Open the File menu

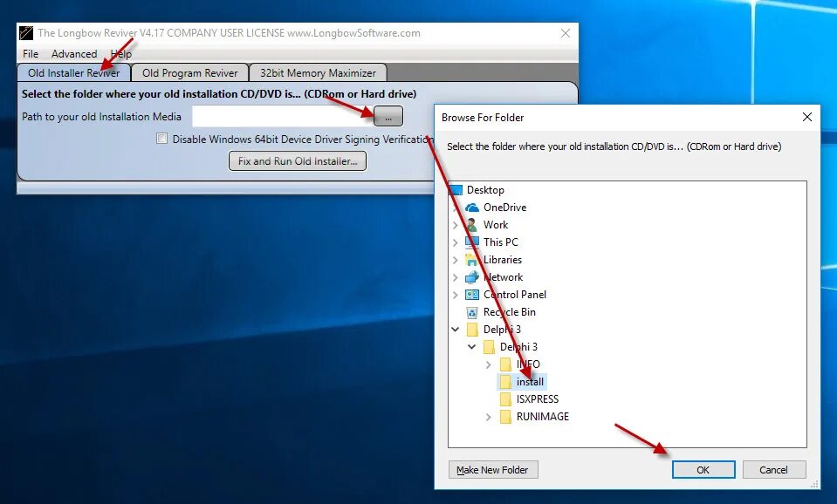tap(31, 54)
